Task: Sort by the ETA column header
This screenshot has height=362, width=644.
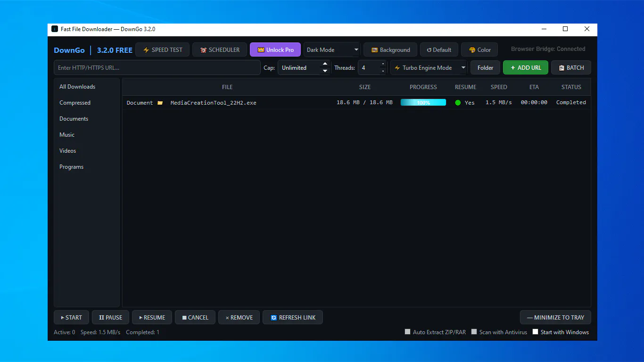Action: (534, 87)
